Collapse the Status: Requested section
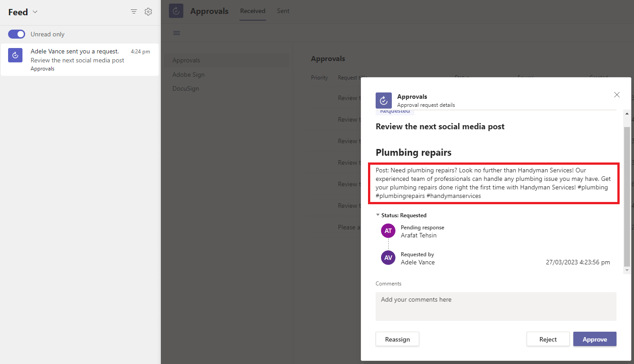 [378, 215]
